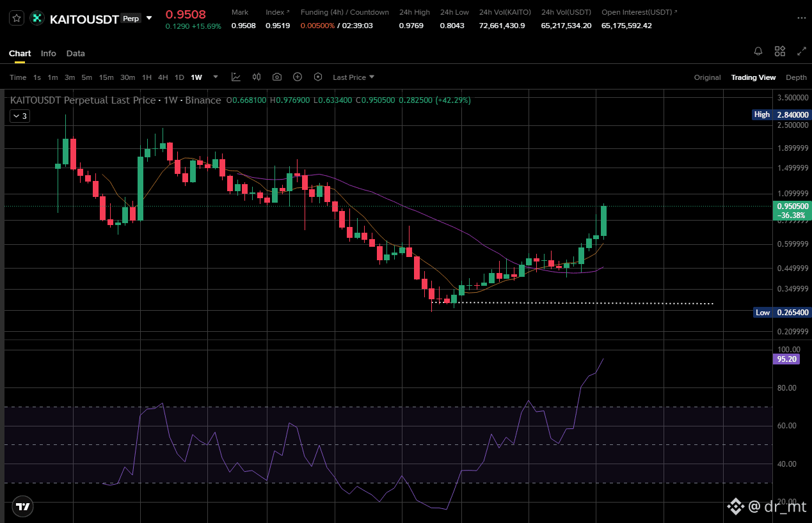Select the 1m interval
The height and width of the screenshot is (523, 812).
52,77
